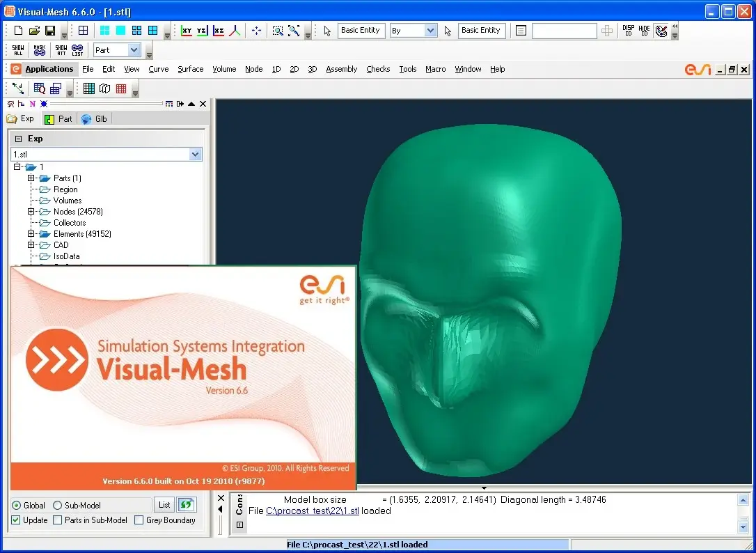This screenshot has width=756, height=553.
Task: Create a new file with the blank page icon
Action: (18, 31)
